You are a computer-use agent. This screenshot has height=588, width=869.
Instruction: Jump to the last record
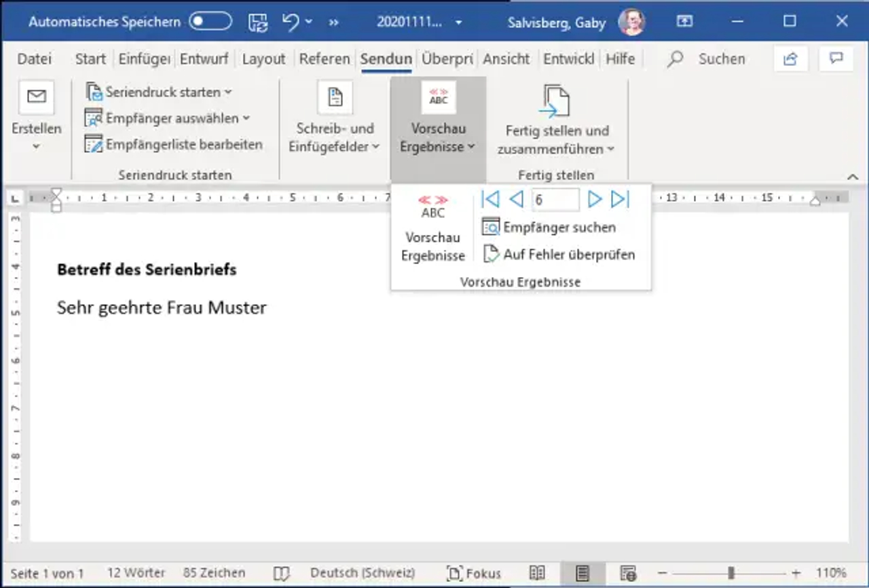click(x=621, y=199)
